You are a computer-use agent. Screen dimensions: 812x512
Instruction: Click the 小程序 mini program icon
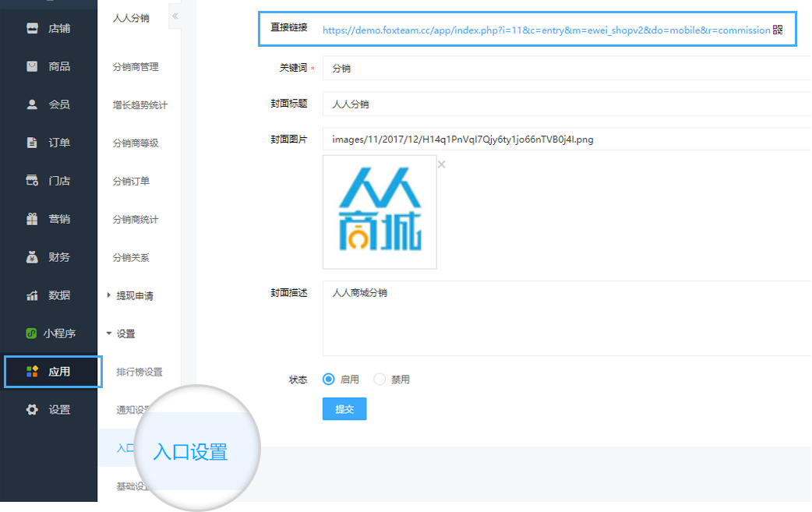pos(31,334)
